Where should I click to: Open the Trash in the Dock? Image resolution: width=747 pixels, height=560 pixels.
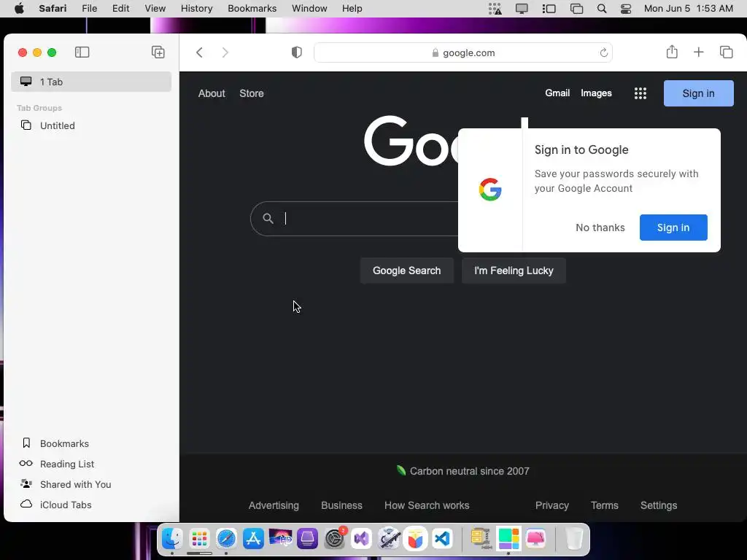coord(574,539)
